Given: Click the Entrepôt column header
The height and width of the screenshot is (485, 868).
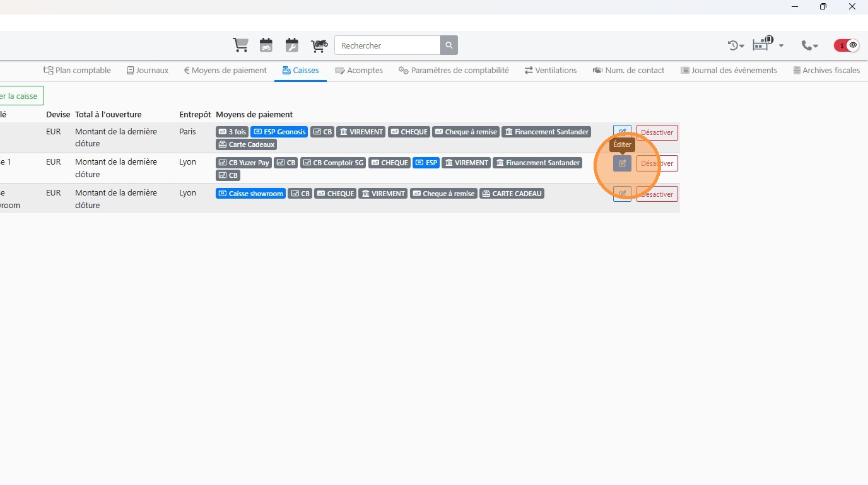Looking at the screenshot, I should (195, 115).
